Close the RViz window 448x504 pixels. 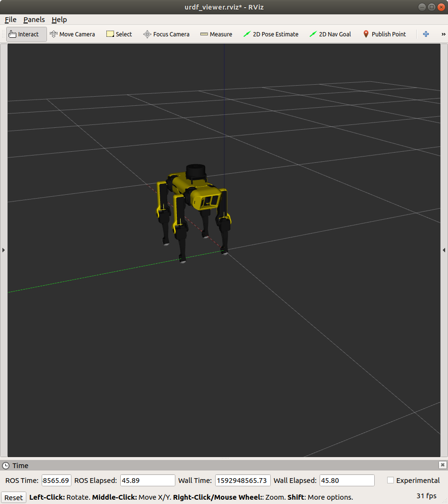[x=441, y=7]
